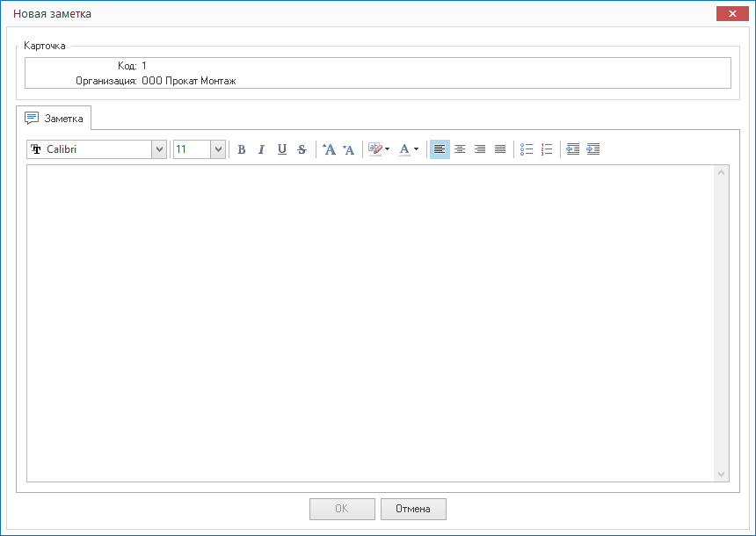The width and height of the screenshot is (756, 536).
Task: Open the font color dropdown arrow
Action: (416, 149)
